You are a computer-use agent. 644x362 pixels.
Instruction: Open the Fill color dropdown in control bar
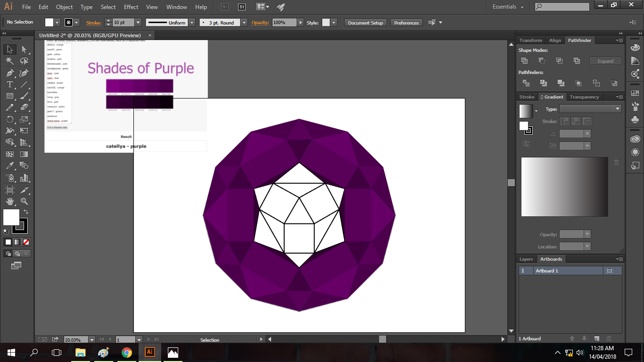click(x=57, y=23)
